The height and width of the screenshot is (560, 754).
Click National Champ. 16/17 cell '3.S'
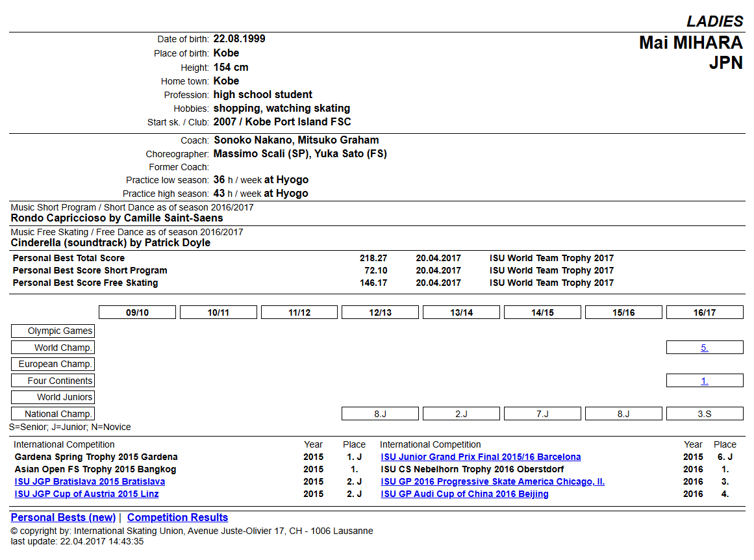point(705,414)
